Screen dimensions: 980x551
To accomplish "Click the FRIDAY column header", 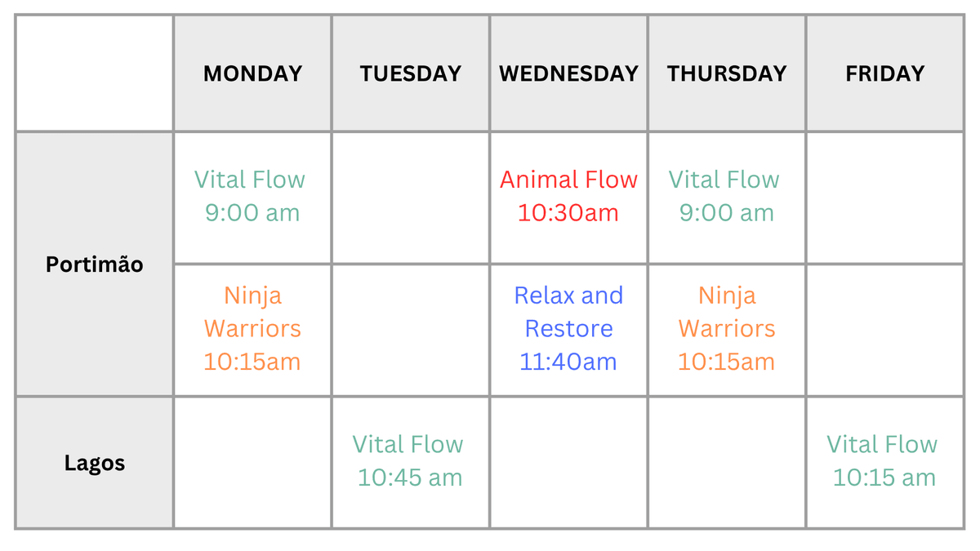I will (884, 73).
